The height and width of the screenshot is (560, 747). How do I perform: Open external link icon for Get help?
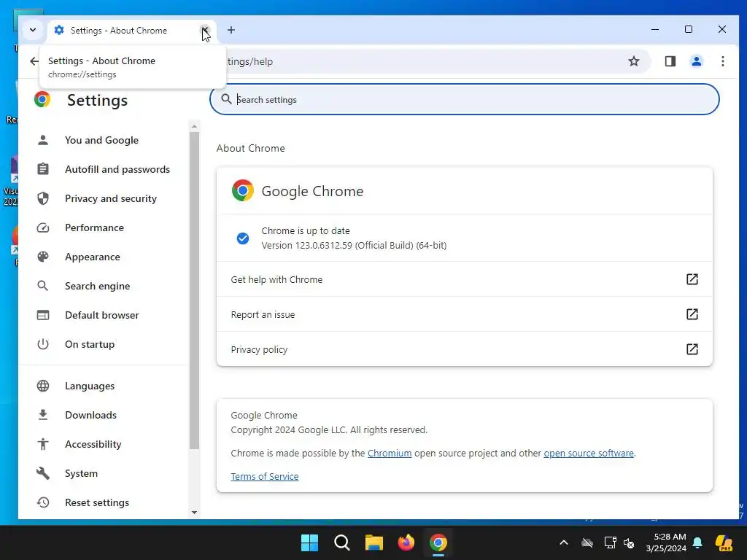(692, 279)
